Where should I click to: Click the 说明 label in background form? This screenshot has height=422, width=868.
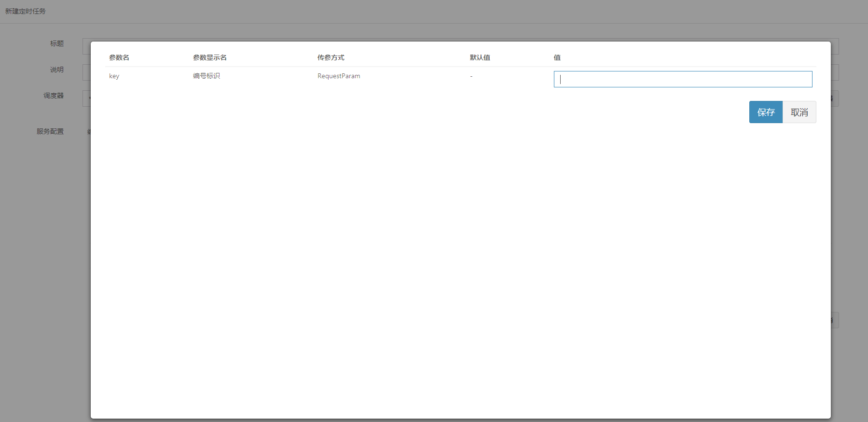click(x=57, y=70)
